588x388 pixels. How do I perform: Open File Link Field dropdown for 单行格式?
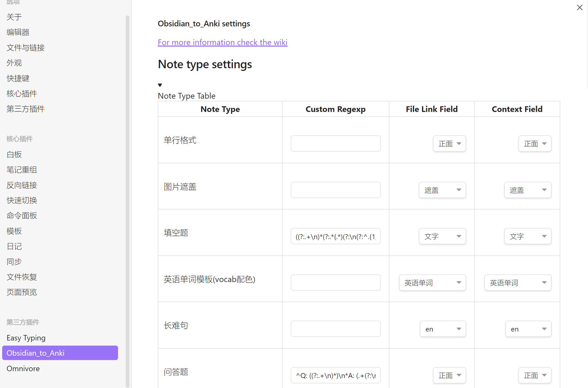[x=449, y=143]
